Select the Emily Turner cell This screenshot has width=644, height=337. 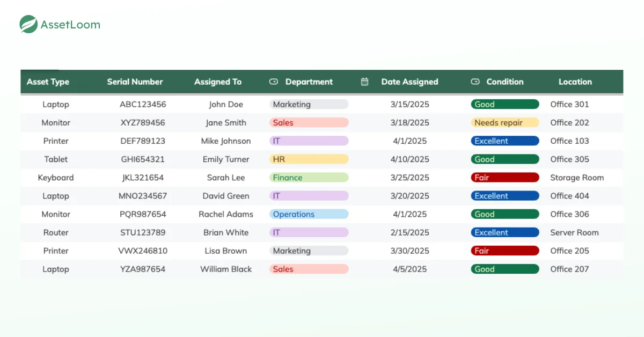[x=226, y=159]
